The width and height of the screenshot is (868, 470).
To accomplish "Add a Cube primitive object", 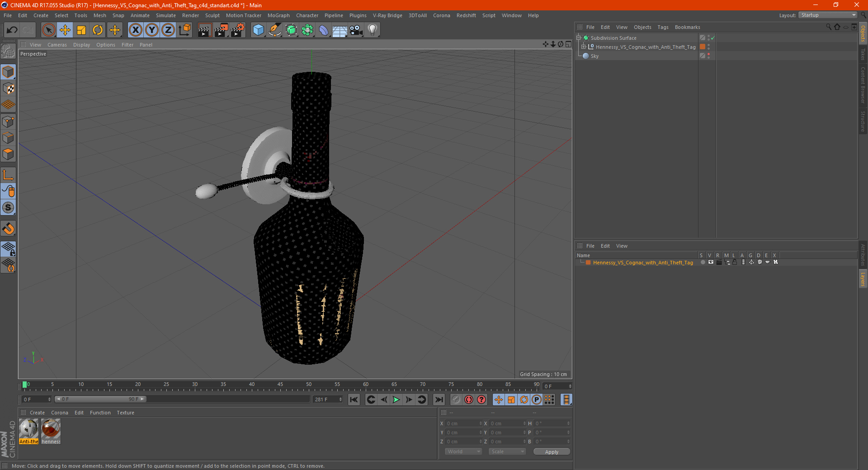I will click(x=258, y=30).
